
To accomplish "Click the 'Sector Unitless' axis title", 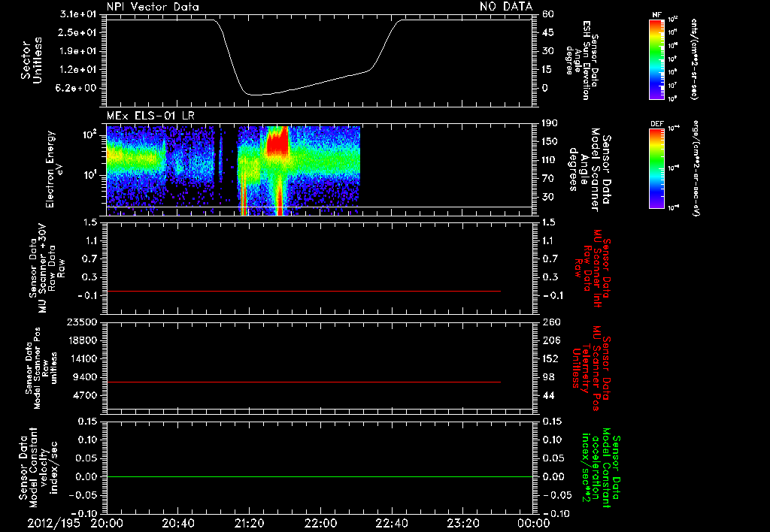I will tap(32, 60).
